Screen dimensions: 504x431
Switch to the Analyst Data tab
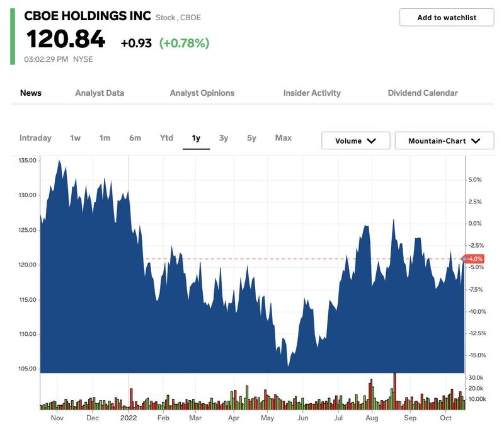(x=100, y=93)
